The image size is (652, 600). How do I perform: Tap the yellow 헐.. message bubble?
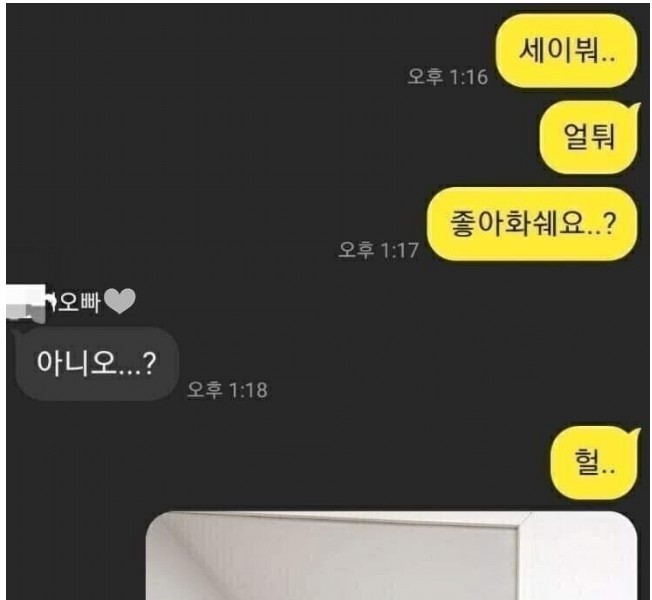point(595,462)
